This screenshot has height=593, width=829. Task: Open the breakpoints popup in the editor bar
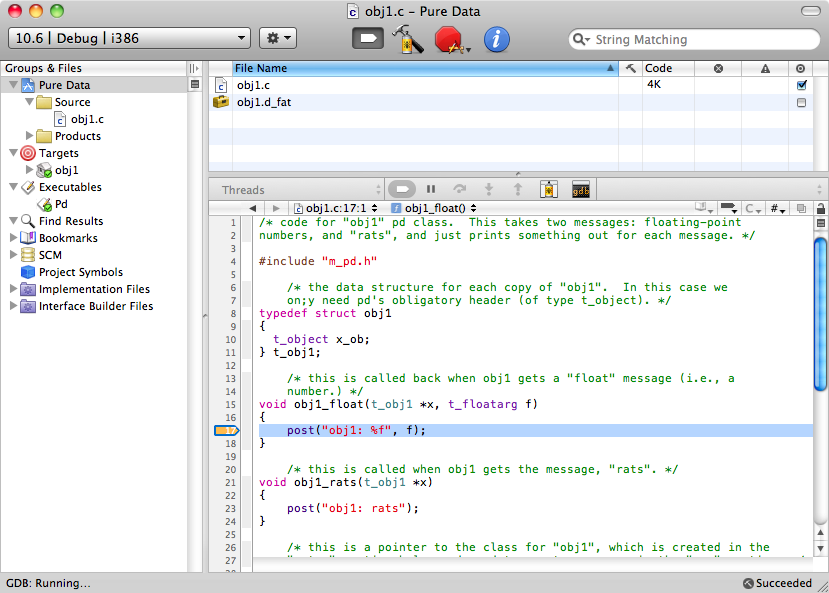point(729,208)
